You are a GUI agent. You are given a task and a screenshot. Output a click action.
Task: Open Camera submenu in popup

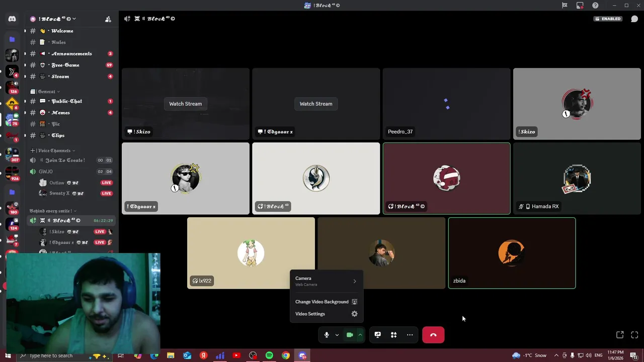click(x=326, y=281)
